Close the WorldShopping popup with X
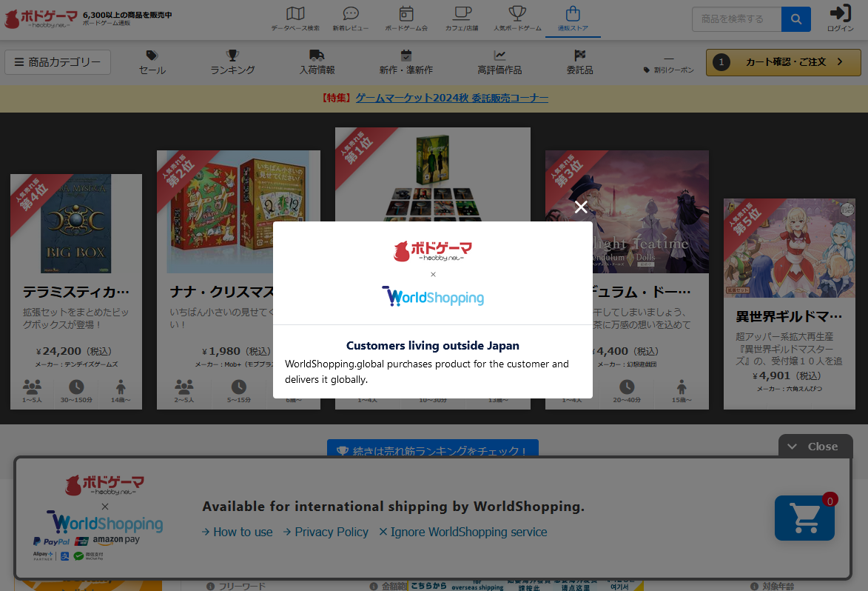The image size is (868, 591). [x=581, y=207]
